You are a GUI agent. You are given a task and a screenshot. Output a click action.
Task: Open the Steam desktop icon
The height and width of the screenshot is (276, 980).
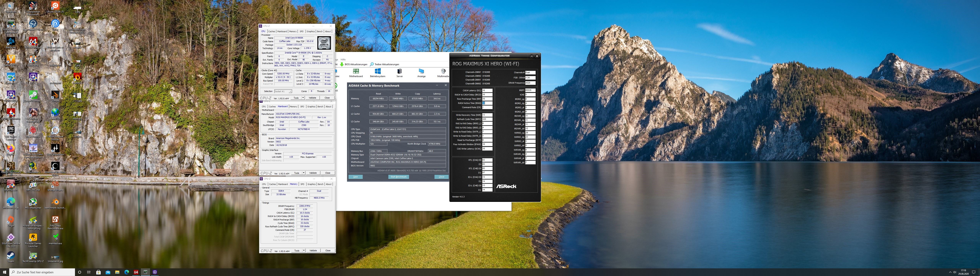click(11, 257)
